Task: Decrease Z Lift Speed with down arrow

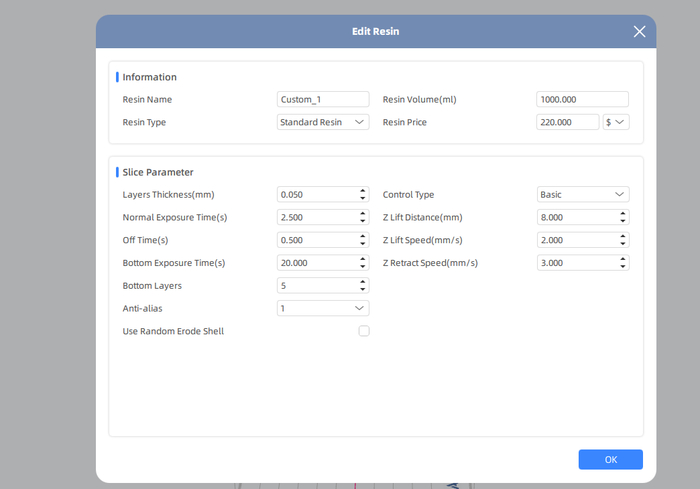Action: 623,244
